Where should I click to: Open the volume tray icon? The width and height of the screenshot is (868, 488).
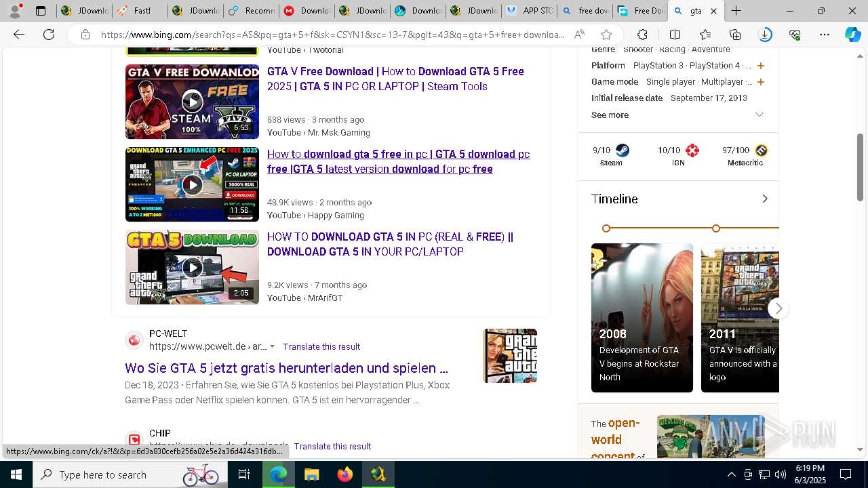tap(780, 474)
